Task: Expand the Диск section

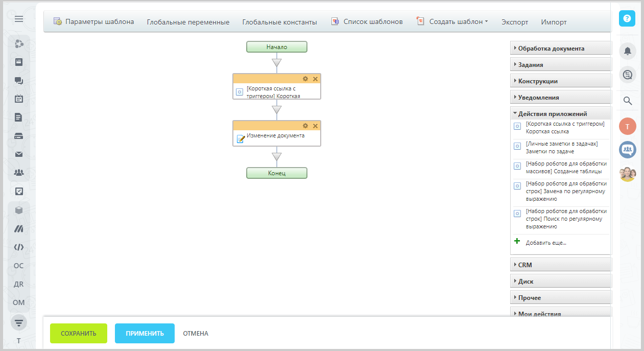Action: point(560,282)
